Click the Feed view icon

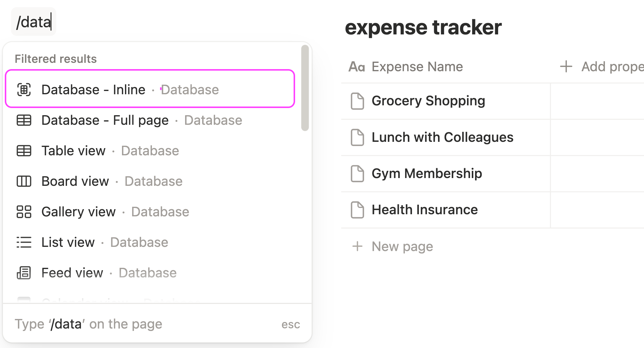pos(24,273)
